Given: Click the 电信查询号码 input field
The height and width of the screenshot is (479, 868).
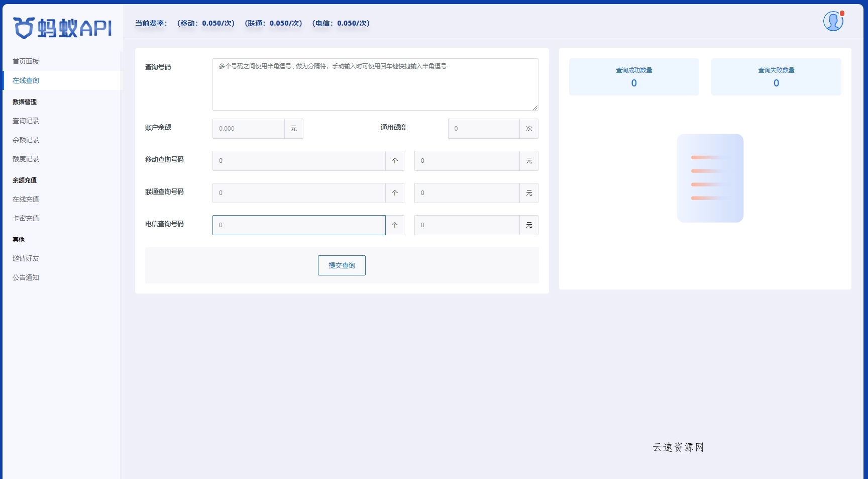Looking at the screenshot, I should click(x=299, y=225).
